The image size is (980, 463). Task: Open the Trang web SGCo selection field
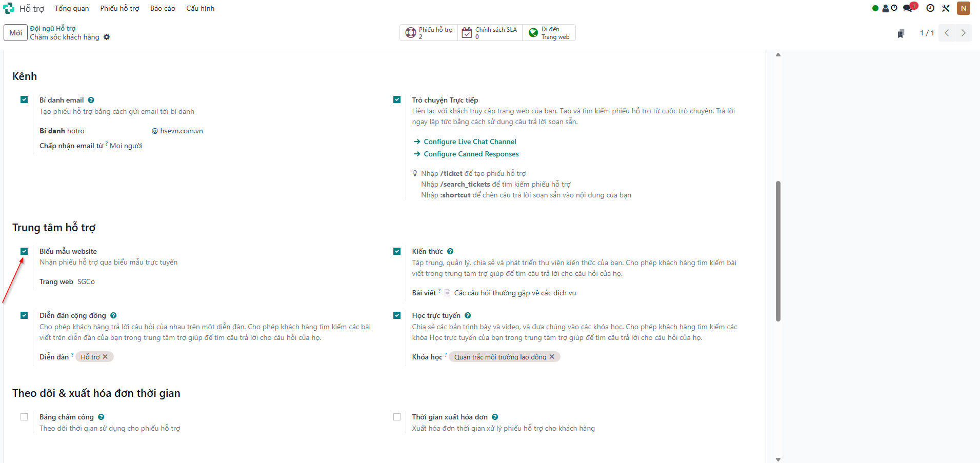[x=86, y=281]
